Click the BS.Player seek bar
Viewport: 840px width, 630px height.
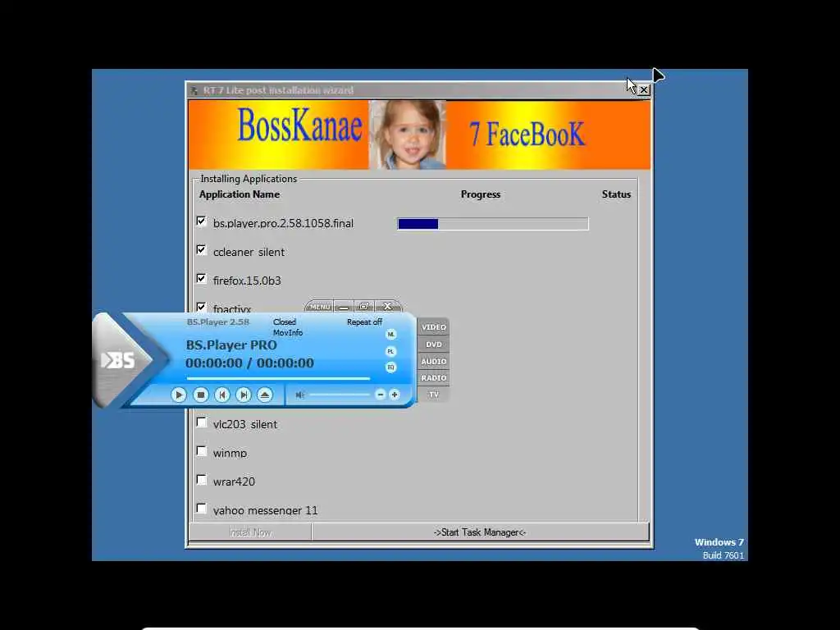278,378
